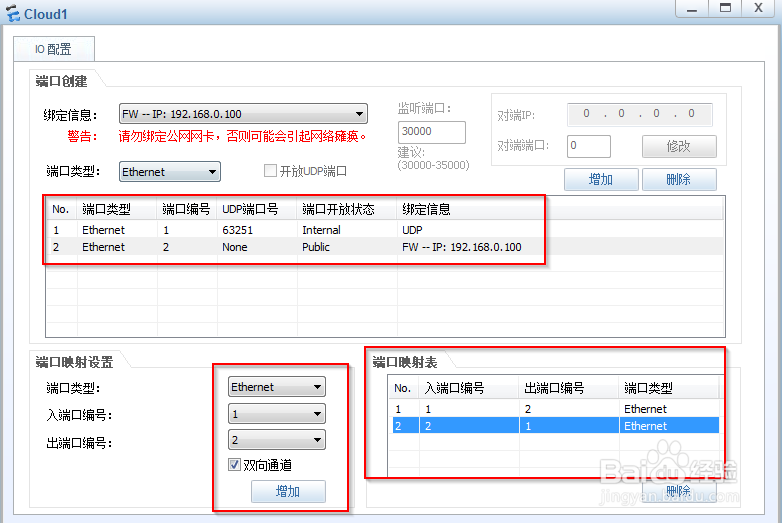Viewport: 782px width, 523px height.
Task: Click 端口类型 column header in mapping table
Action: pyautogui.click(x=668, y=388)
